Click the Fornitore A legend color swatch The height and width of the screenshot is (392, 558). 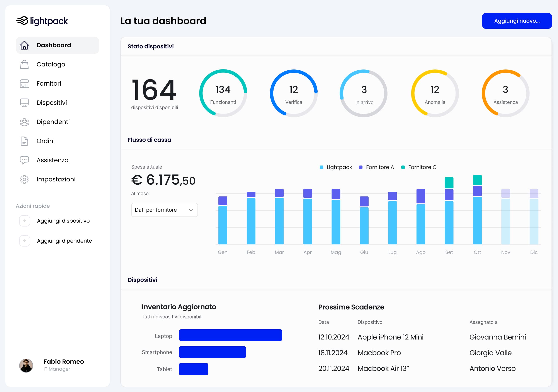361,167
